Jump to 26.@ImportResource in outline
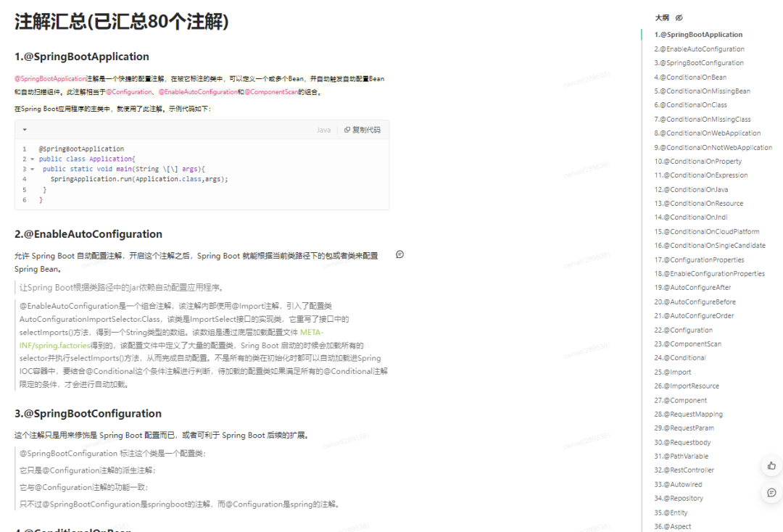This screenshot has width=783, height=532. 687,386
